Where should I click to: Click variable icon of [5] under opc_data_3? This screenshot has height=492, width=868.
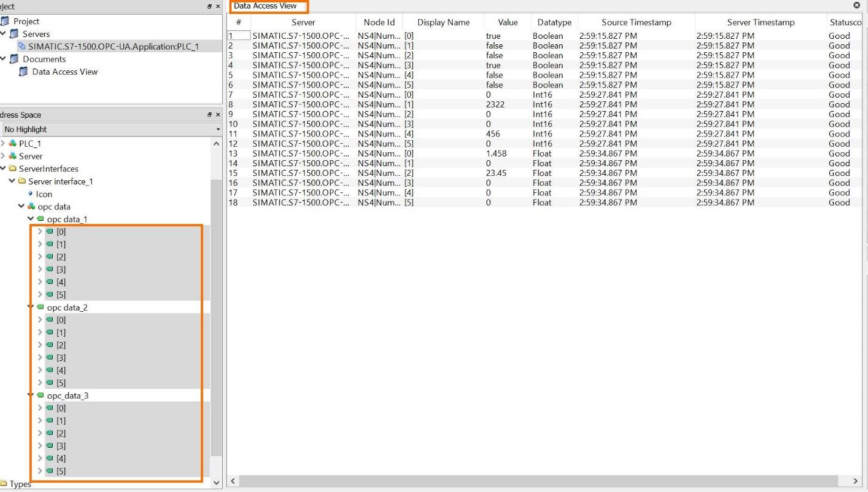pyautogui.click(x=50, y=471)
